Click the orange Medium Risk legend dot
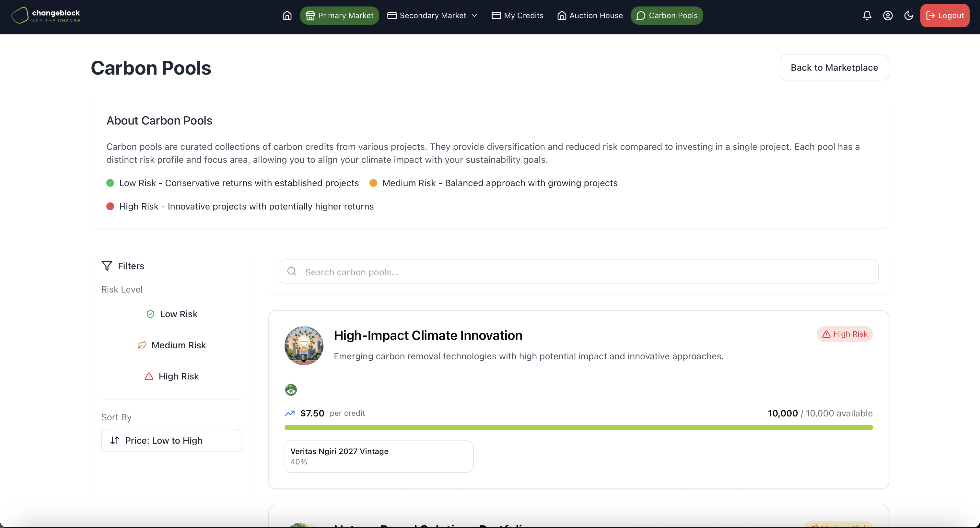The image size is (980, 528). click(x=373, y=183)
